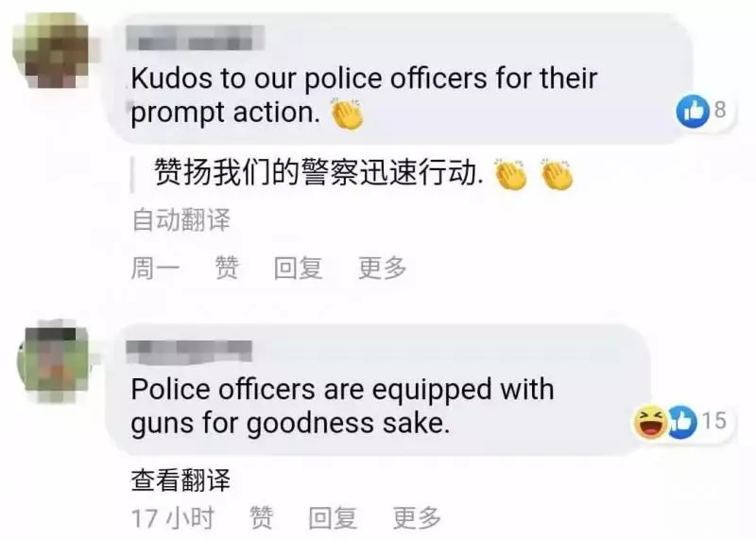Image resolution: width=756 pixels, height=540 pixels.
Task: Click the 自动翻译 label under the translation
Action: click(x=181, y=219)
